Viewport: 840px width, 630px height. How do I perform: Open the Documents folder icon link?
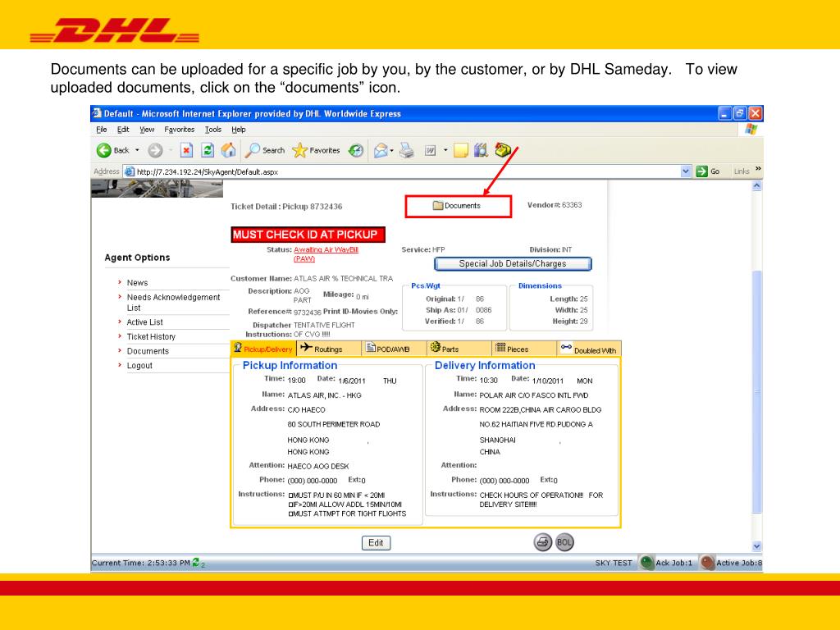coord(457,206)
